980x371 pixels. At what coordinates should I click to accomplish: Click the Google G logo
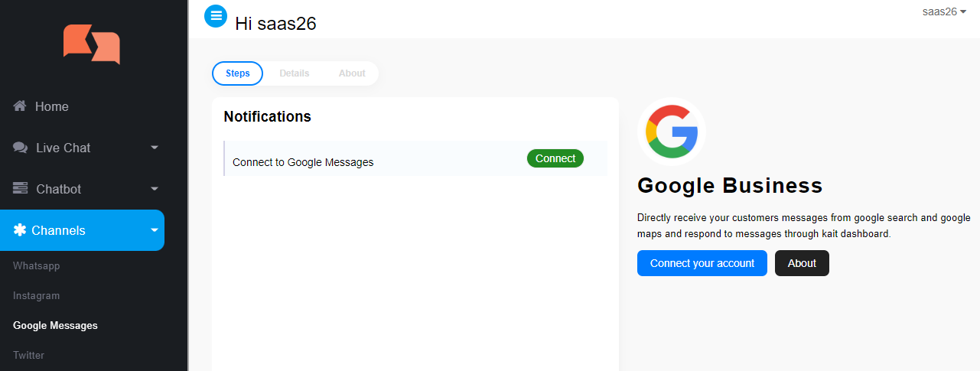pos(672,132)
